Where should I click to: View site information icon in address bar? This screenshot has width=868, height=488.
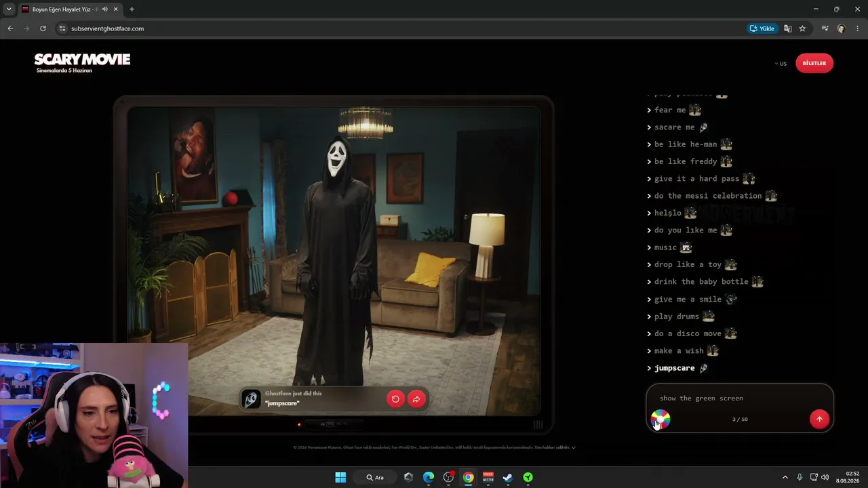(x=62, y=28)
